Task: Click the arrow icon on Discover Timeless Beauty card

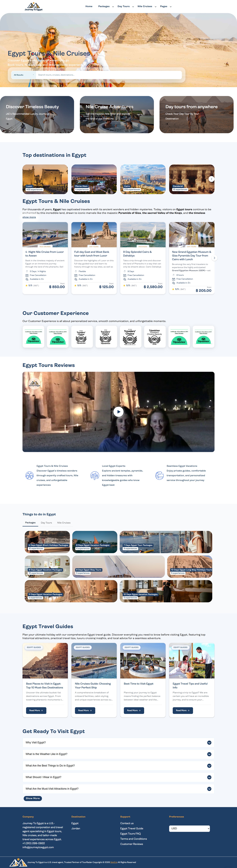Action: tap(7, 124)
